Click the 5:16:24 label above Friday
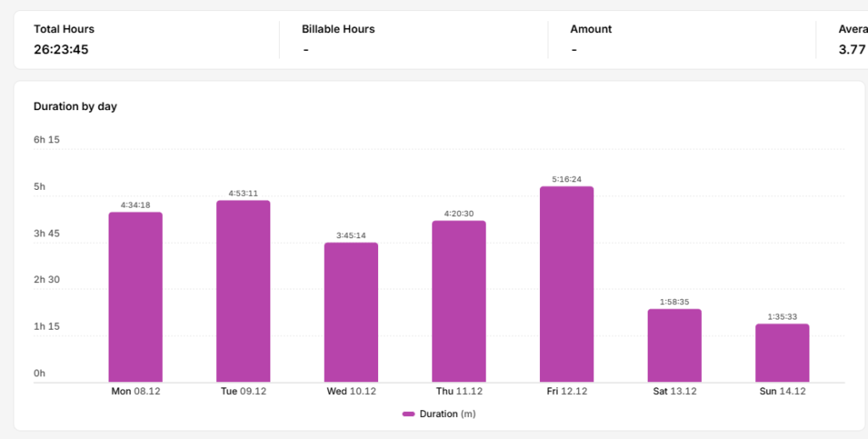 [x=567, y=180]
